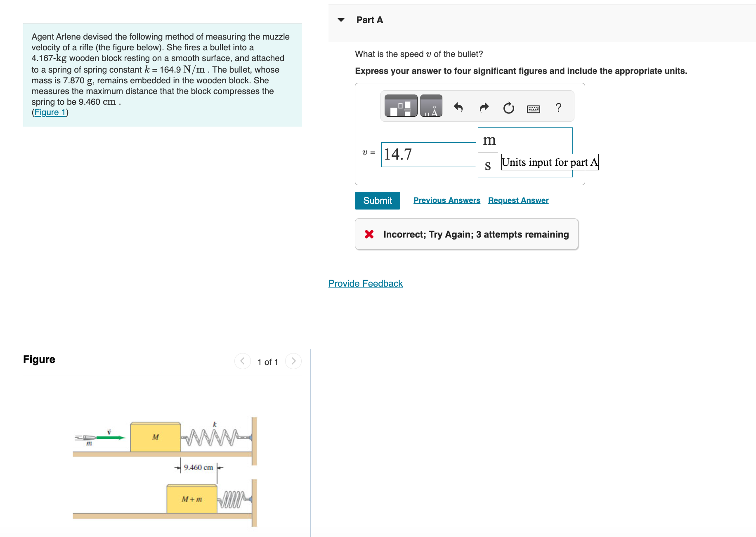Open the keyboard shortcuts tool
The width and height of the screenshot is (756, 537).
coord(533,108)
